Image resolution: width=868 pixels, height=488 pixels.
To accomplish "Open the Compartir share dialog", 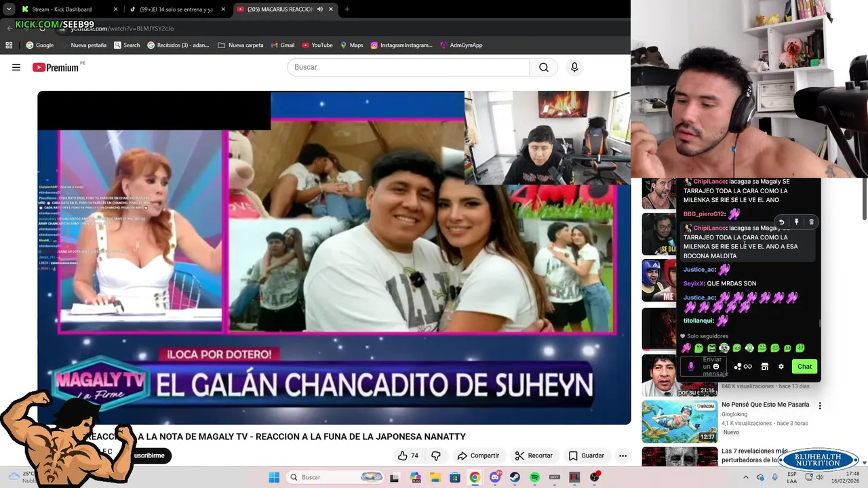I will point(478,455).
